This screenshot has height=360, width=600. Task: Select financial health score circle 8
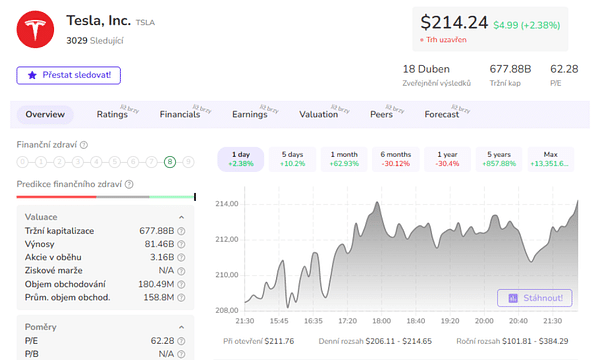[x=170, y=162]
